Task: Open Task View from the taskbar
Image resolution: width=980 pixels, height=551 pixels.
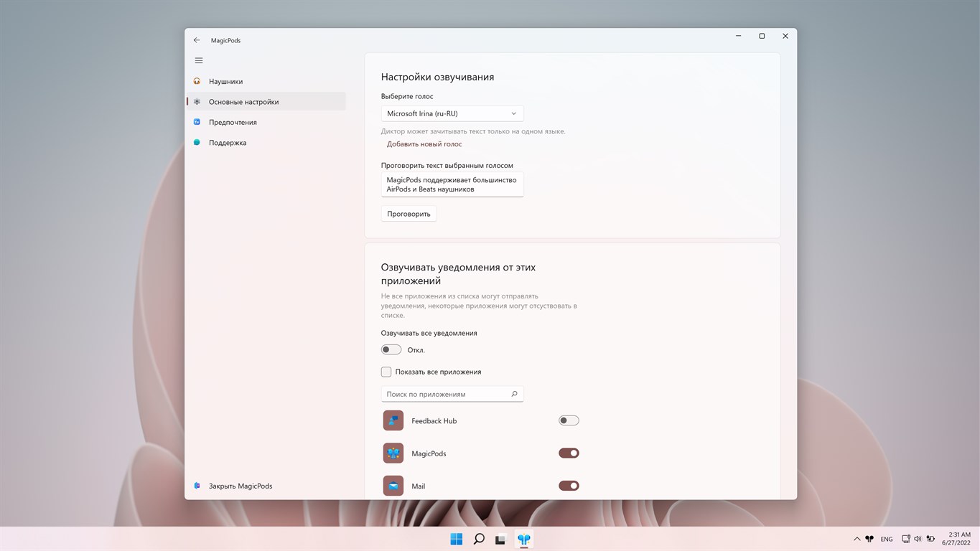Action: (x=501, y=539)
